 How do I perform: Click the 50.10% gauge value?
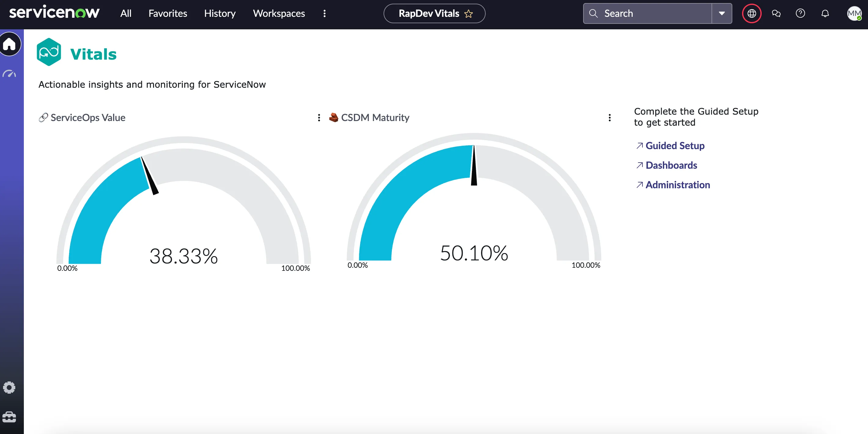(474, 253)
